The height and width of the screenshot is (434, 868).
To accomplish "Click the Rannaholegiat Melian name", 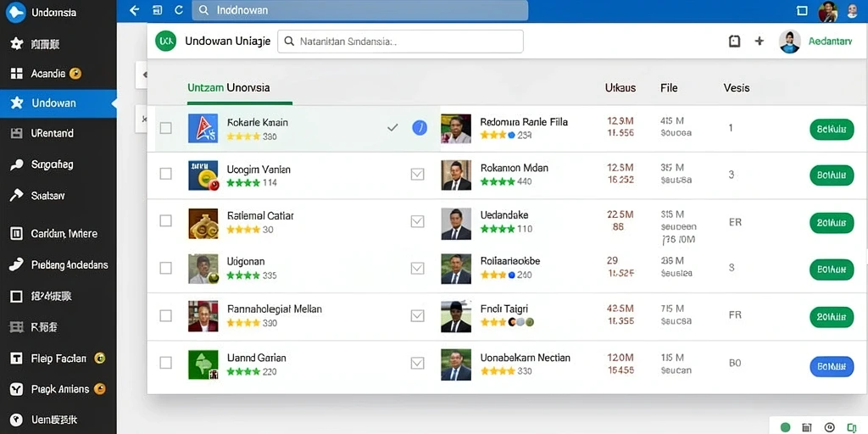I will [275, 309].
